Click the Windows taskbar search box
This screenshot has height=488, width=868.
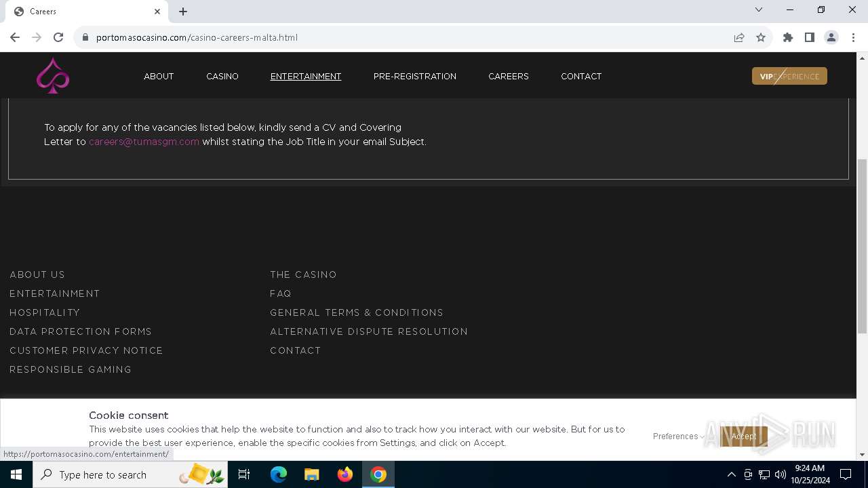(x=132, y=474)
